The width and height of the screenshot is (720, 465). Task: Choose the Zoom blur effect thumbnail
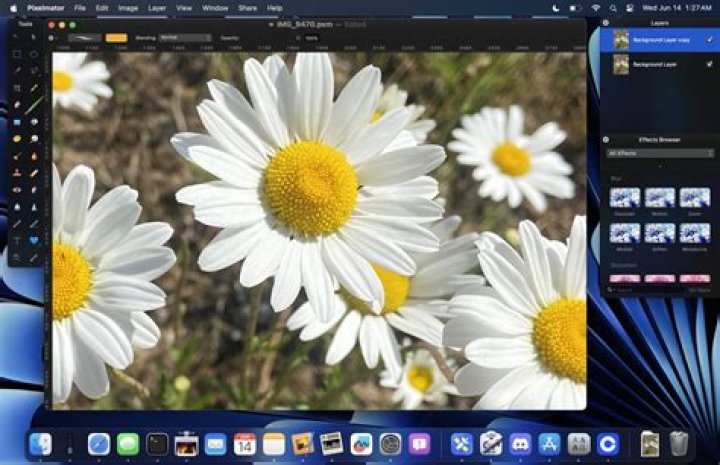tap(695, 198)
